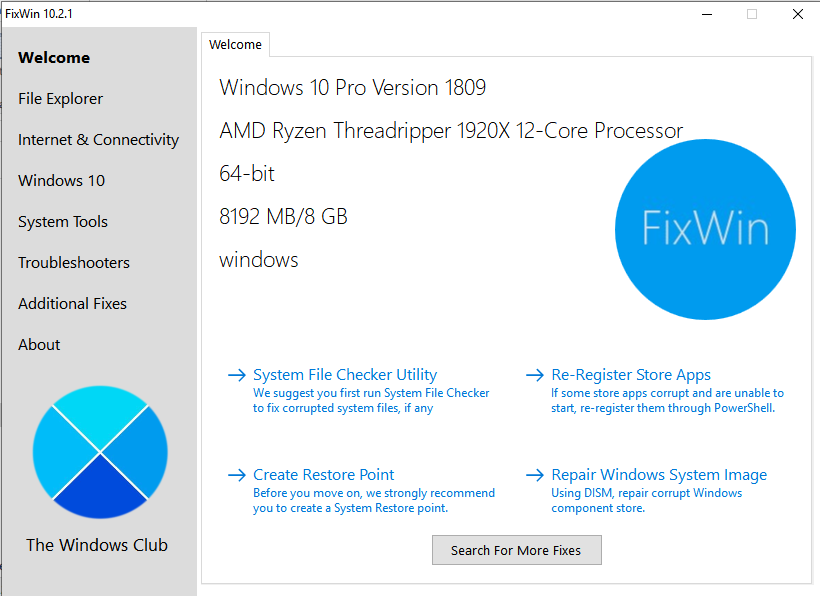Select Welcome in the left sidebar

pyautogui.click(x=54, y=58)
